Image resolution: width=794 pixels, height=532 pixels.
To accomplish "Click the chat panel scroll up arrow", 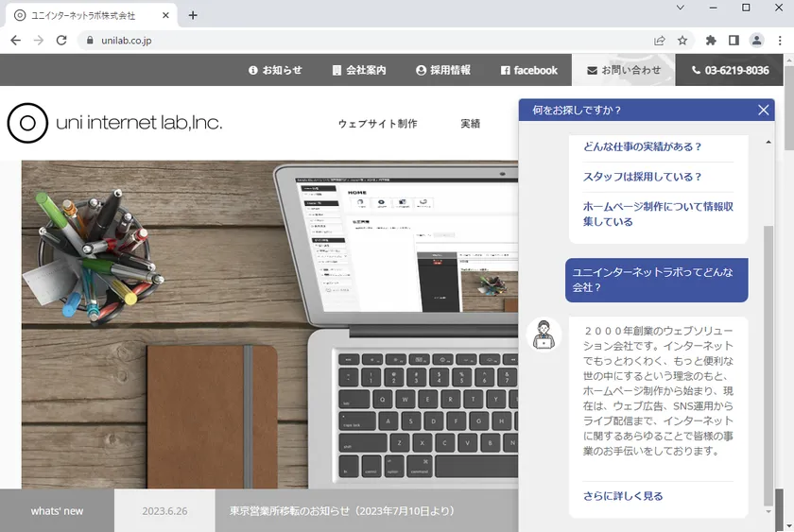I will [768, 143].
